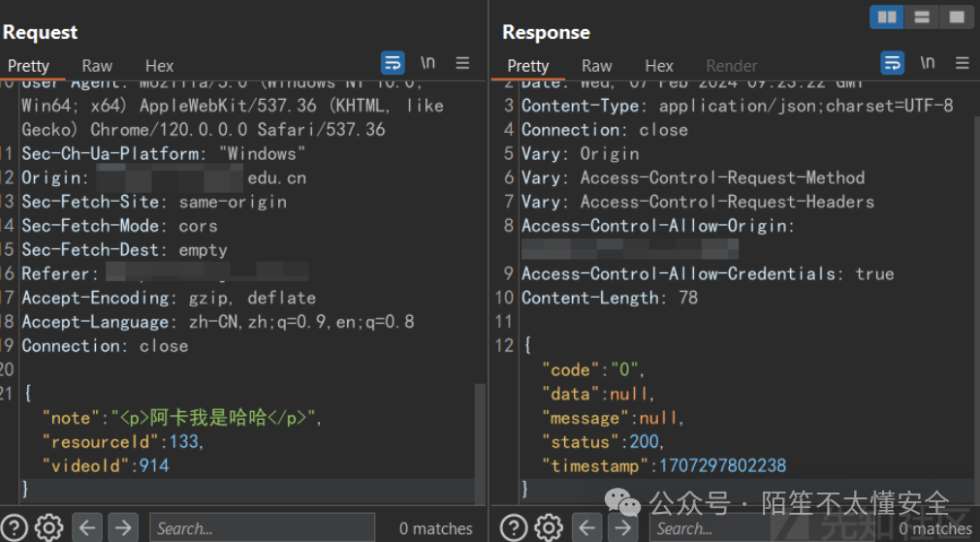
Task: Toggle non-printable characters \n in Request panel
Action: tap(427, 62)
